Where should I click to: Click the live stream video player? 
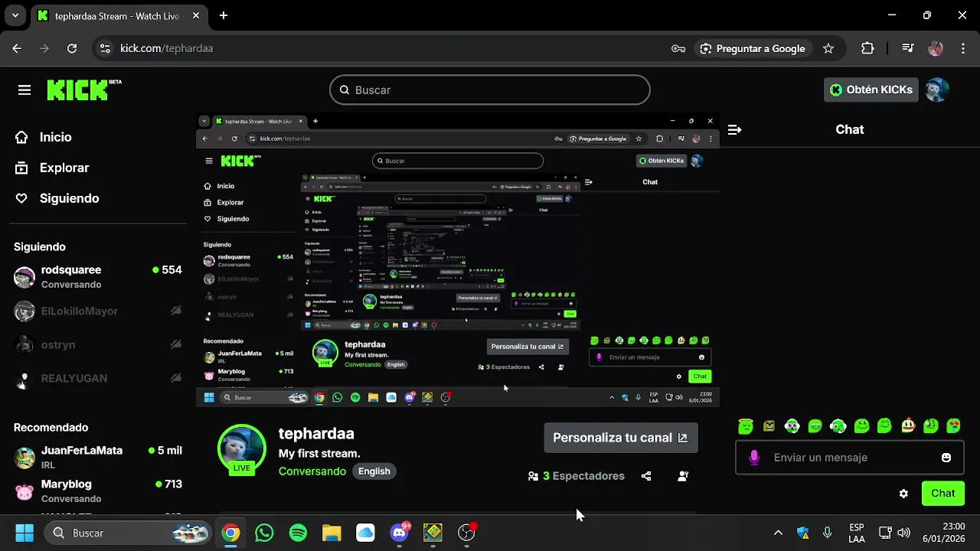click(x=458, y=260)
